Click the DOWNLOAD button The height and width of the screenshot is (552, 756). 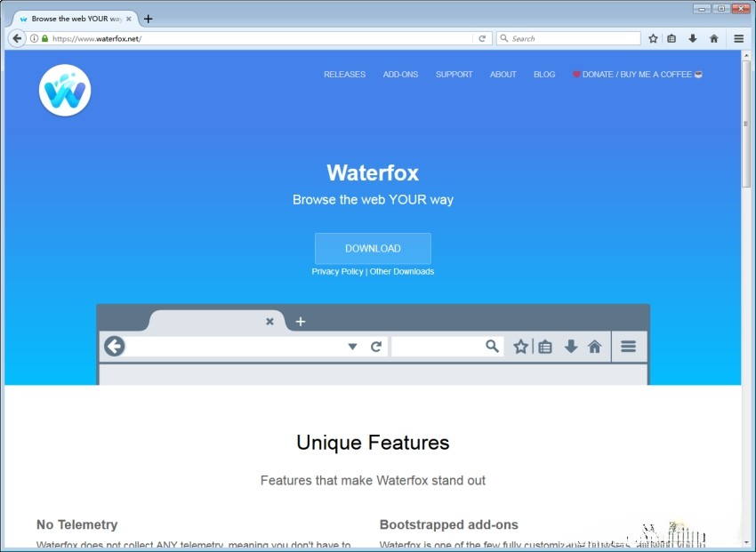pyautogui.click(x=372, y=249)
